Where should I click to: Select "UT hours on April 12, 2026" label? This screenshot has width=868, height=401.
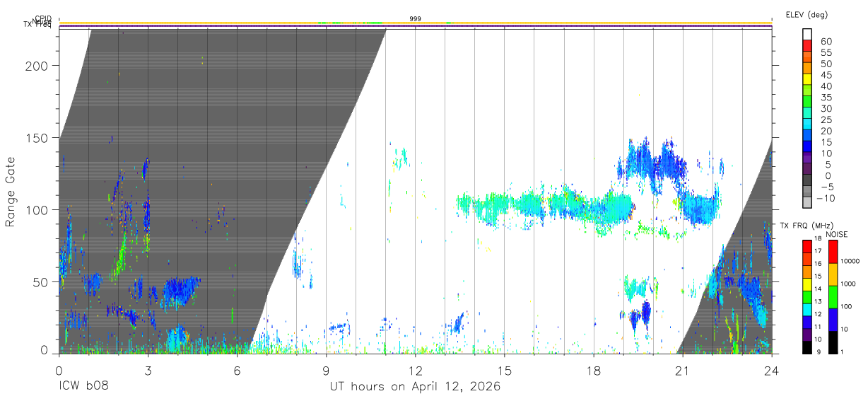point(415,387)
